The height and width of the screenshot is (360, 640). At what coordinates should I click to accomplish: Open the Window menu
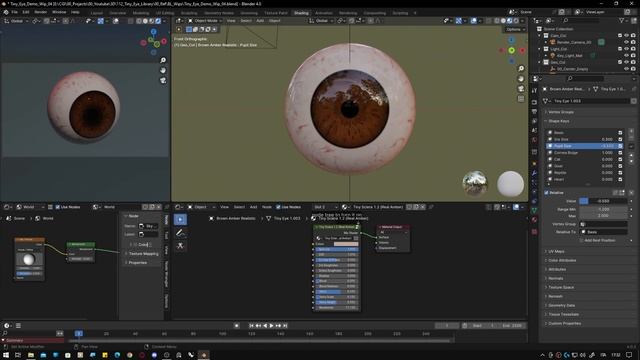(59, 12)
